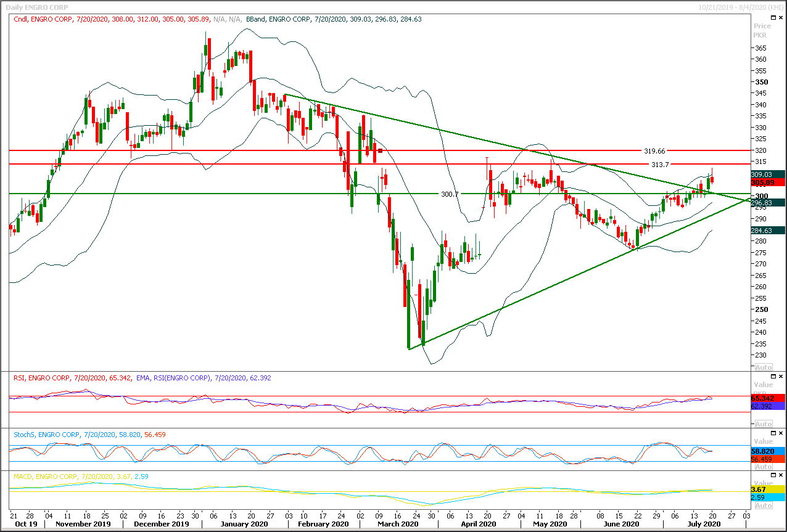Click the 365 price axis tick label
Viewport: 787px width, 532px height.
tap(760, 48)
